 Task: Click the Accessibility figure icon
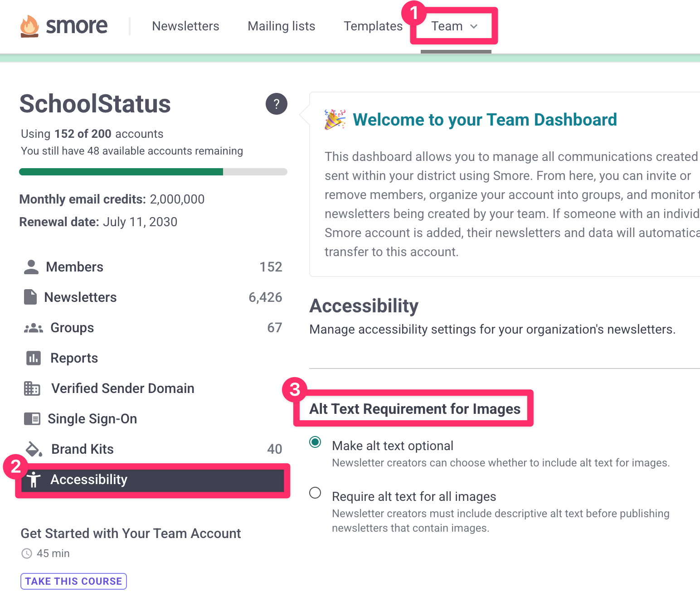[34, 480]
